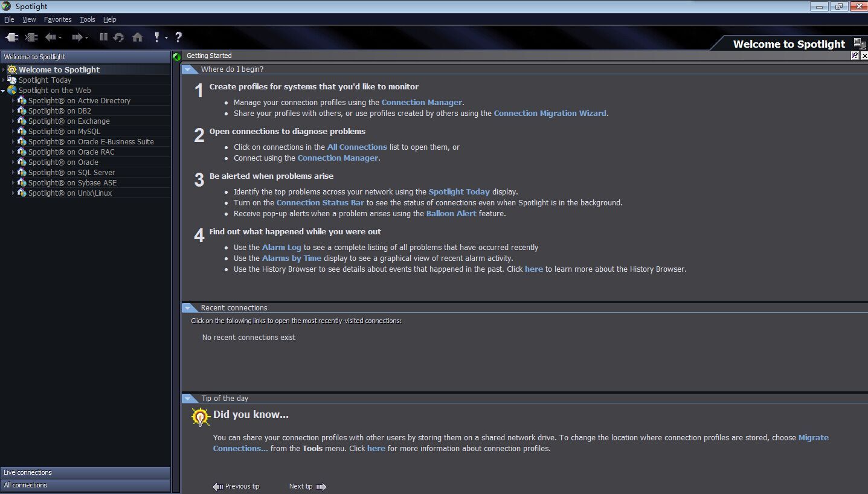
Task: Open the Tools menu
Action: tap(88, 19)
